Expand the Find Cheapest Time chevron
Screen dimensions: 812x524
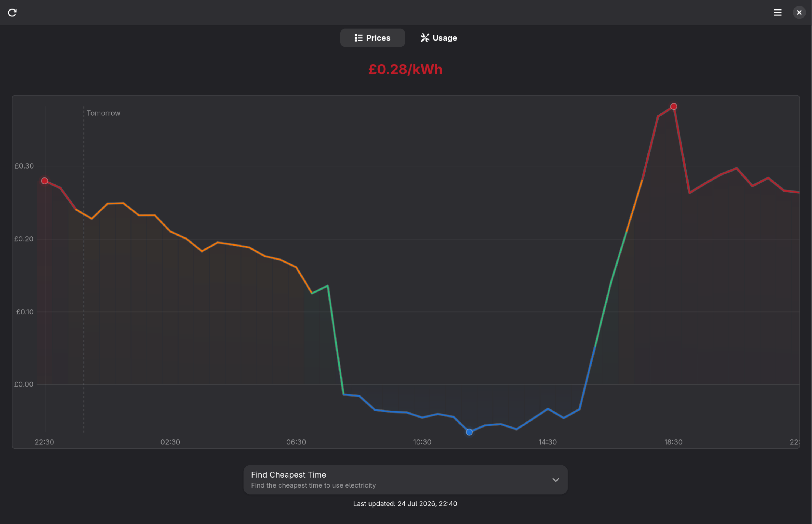[x=555, y=480]
